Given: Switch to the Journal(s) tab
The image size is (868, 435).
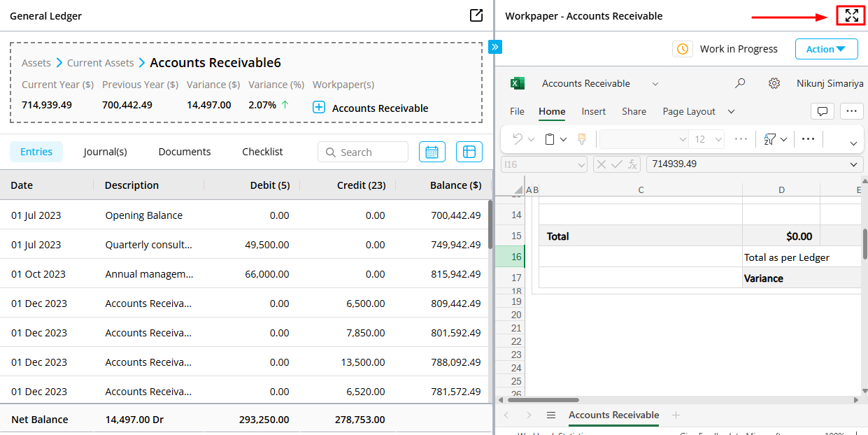Looking at the screenshot, I should (105, 152).
